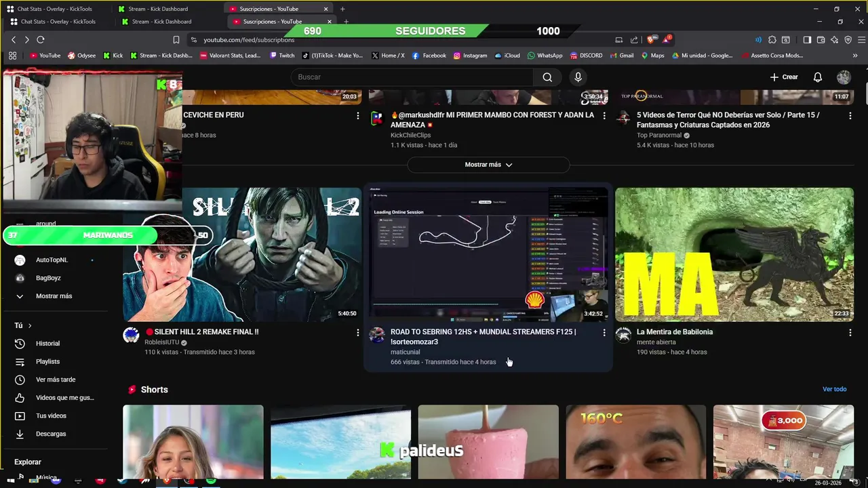Open the apps grid icon in the bookmarks bar

[x=12, y=56]
